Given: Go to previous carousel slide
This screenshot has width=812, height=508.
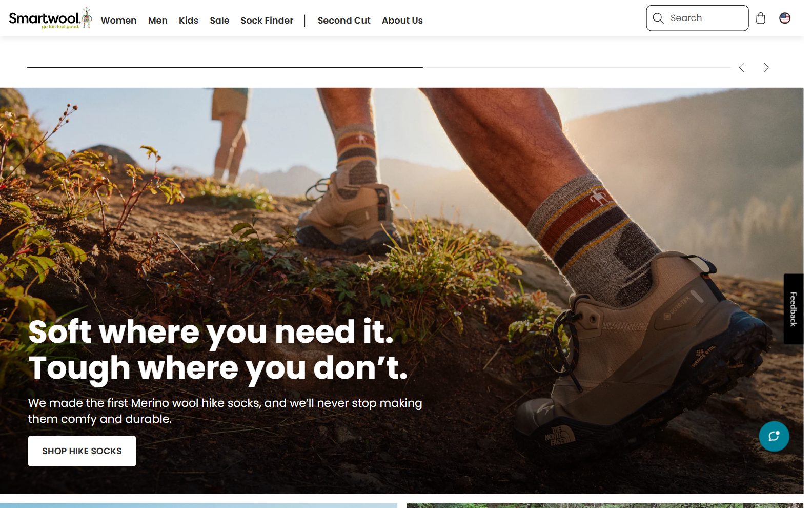Looking at the screenshot, I should [x=741, y=67].
